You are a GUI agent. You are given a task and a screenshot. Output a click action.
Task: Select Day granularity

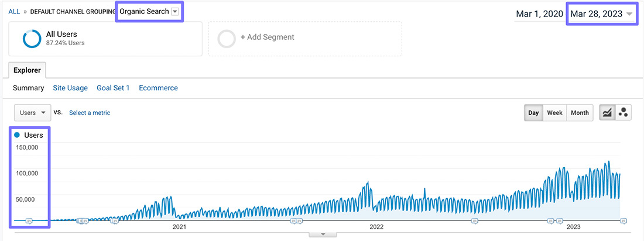[x=533, y=113]
